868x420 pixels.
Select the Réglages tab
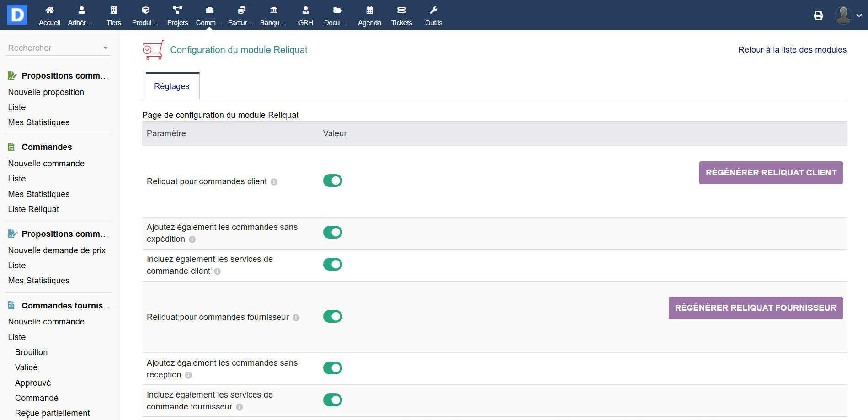coord(172,86)
